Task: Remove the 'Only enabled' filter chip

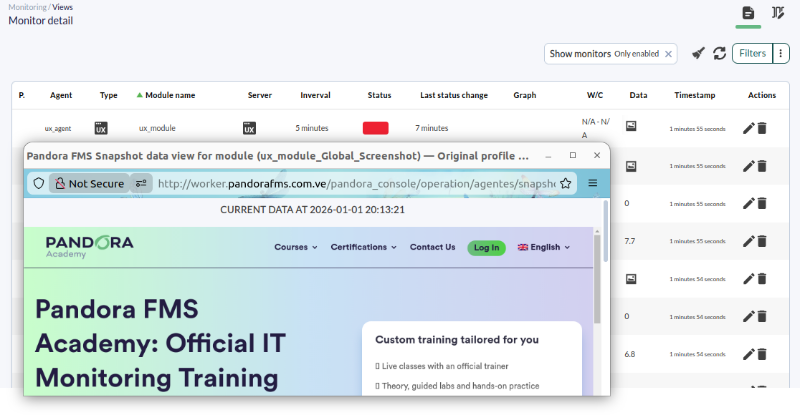Action: click(668, 54)
